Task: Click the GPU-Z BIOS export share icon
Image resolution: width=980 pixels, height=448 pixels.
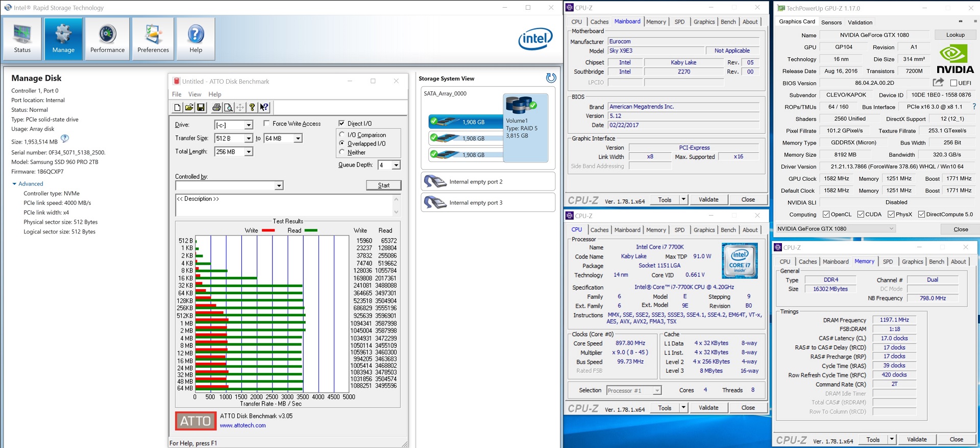Action: (x=938, y=82)
